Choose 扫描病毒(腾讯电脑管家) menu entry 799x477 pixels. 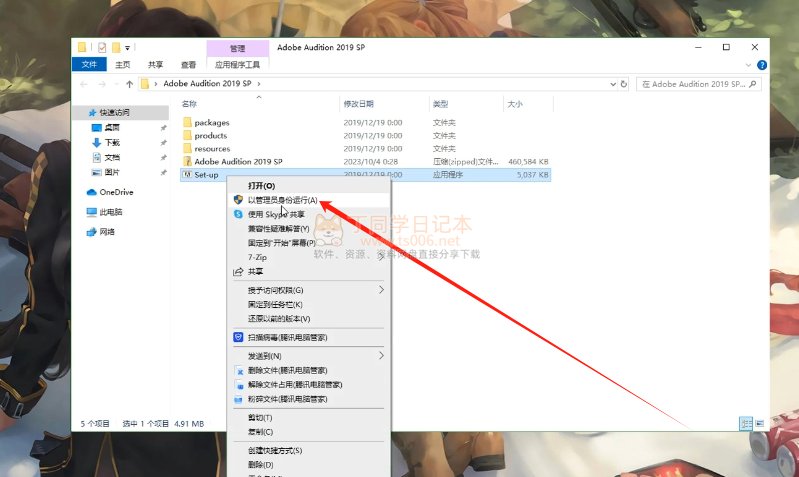coord(287,337)
